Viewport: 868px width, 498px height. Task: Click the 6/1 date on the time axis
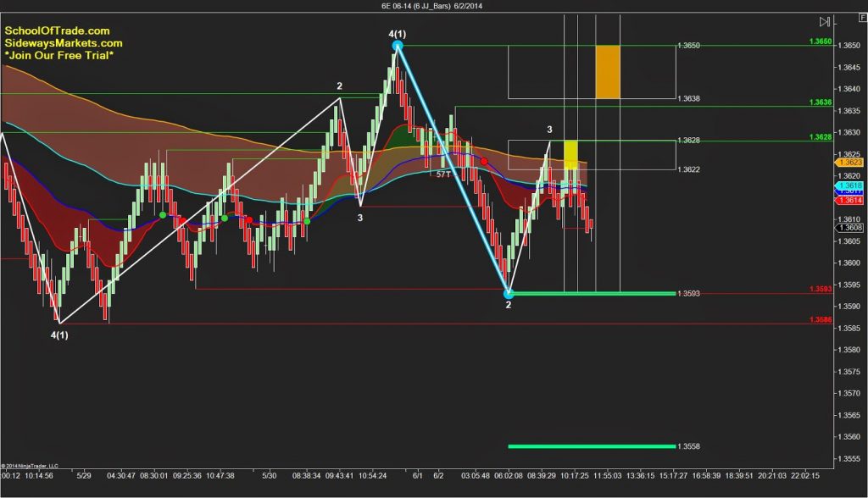coord(418,476)
